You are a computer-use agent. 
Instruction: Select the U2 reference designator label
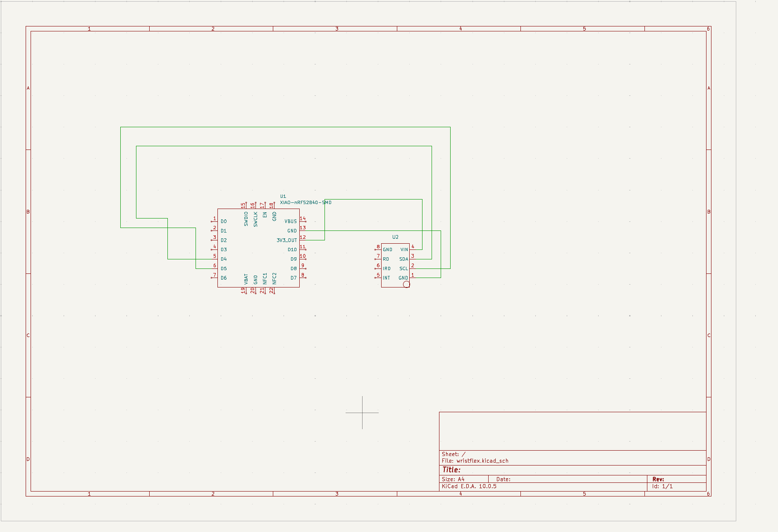[395, 237]
